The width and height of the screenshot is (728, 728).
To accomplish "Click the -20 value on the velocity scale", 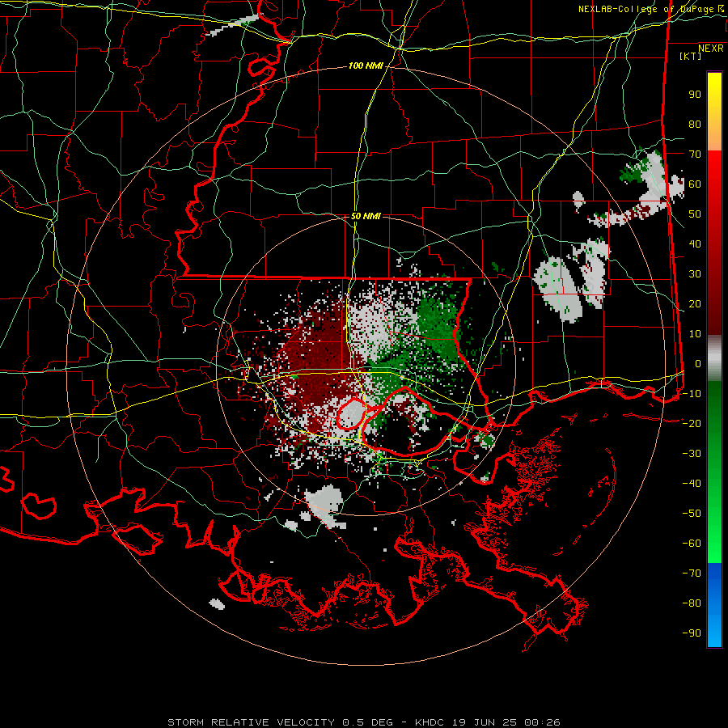I will [x=692, y=424].
